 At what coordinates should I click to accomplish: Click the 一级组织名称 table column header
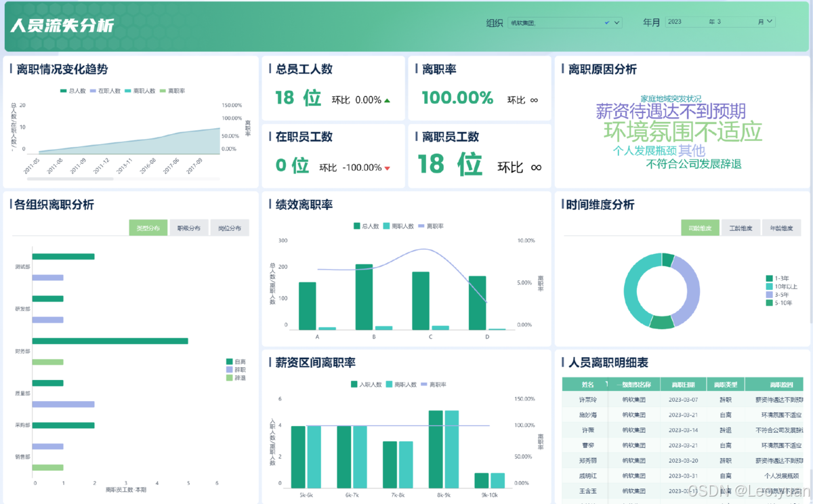pyautogui.click(x=633, y=385)
